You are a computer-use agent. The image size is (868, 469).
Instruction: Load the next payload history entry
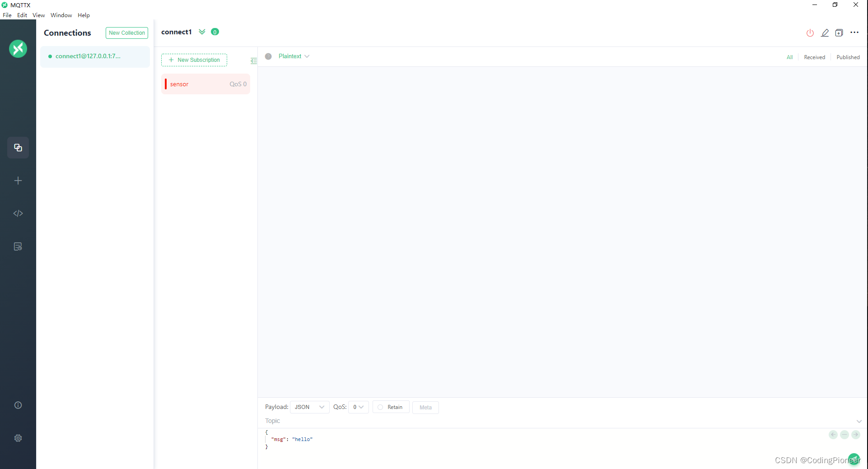pyautogui.click(x=856, y=435)
